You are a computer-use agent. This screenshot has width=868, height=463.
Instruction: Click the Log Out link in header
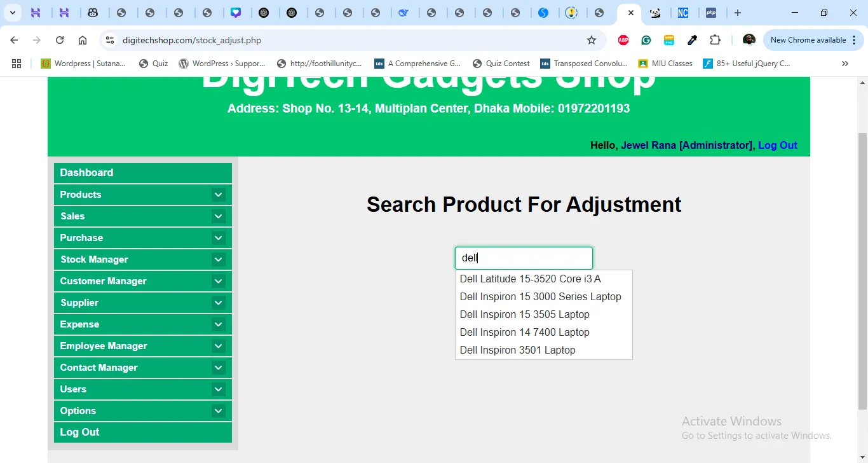tap(777, 145)
